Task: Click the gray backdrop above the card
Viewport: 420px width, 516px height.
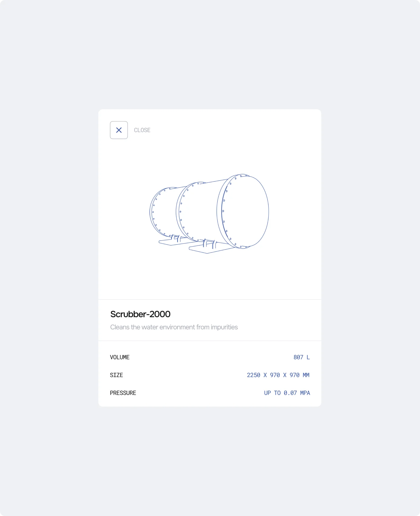Action: (x=210, y=55)
